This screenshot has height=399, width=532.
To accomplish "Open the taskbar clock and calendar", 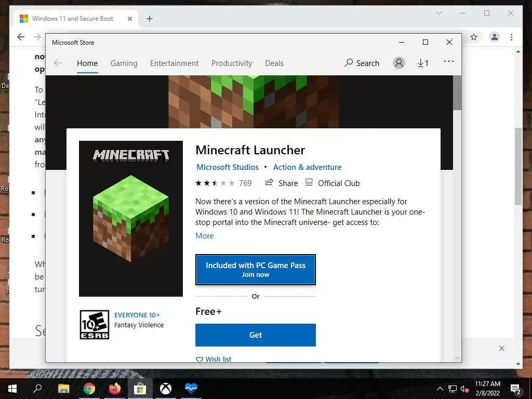I will (x=487, y=389).
